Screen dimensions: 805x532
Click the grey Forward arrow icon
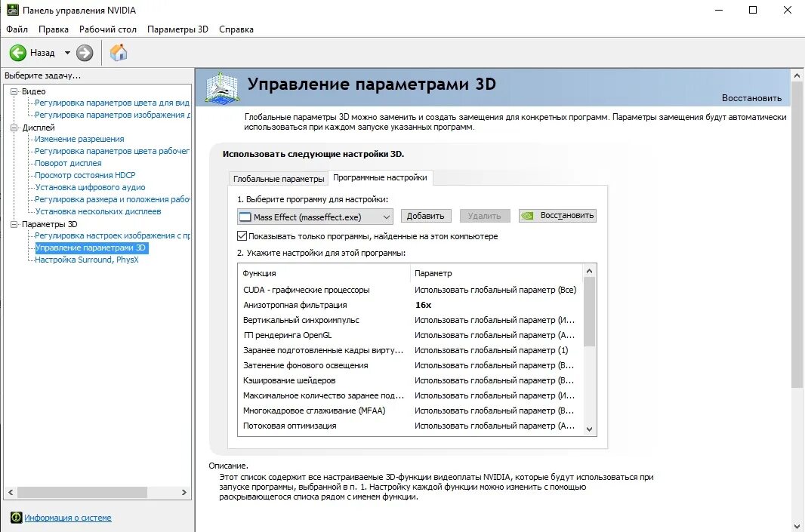point(85,53)
